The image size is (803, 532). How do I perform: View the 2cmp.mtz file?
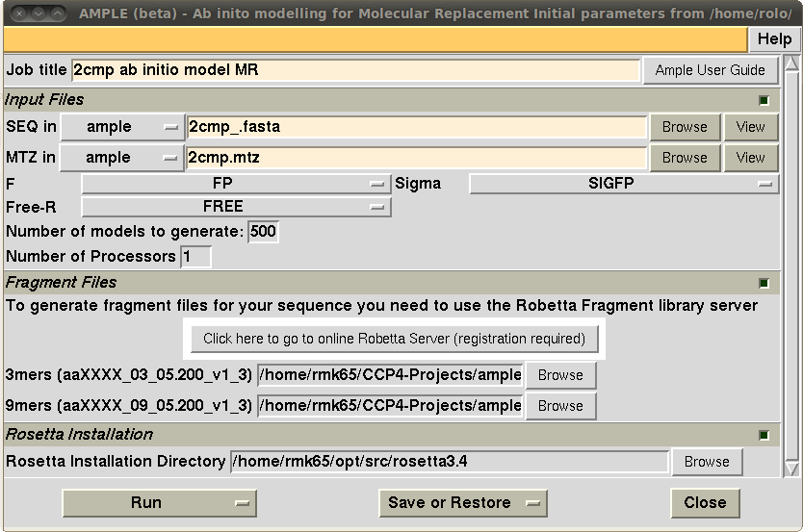(x=751, y=158)
